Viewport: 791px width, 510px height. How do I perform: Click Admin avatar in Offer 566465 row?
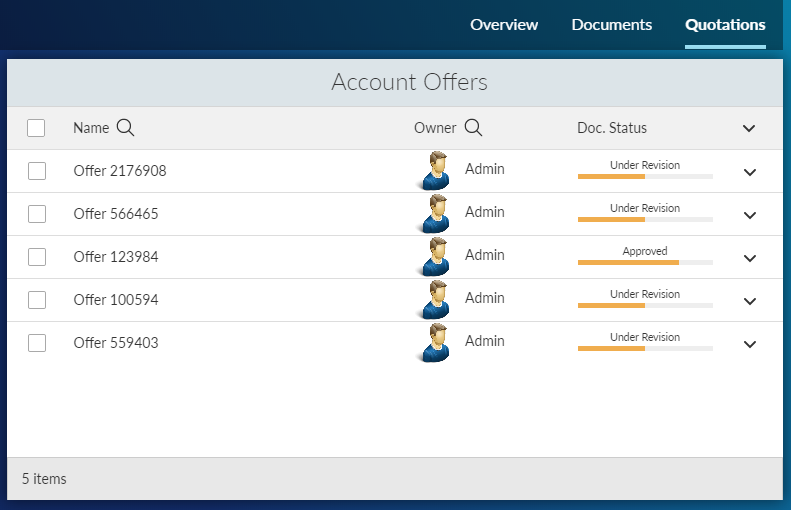coord(434,214)
